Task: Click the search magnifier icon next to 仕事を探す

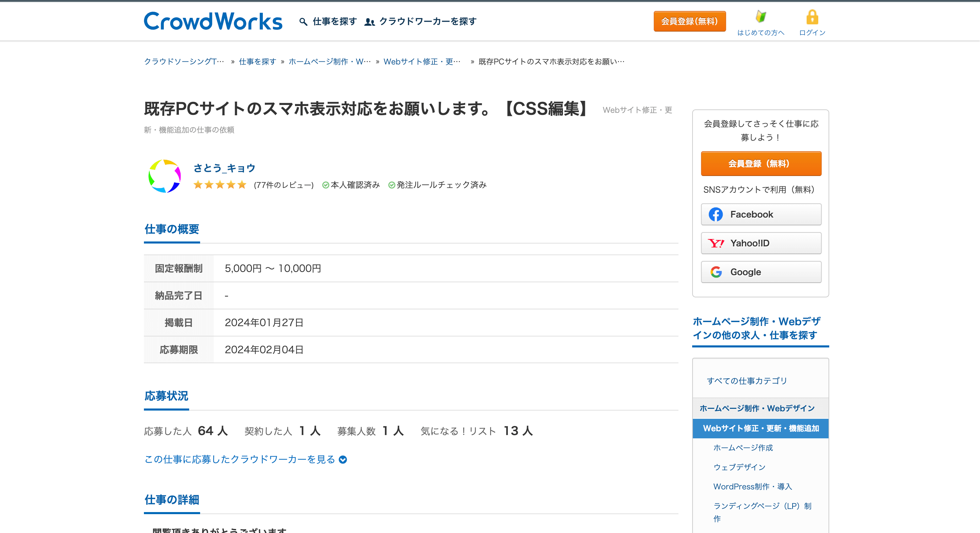Action: pyautogui.click(x=303, y=21)
